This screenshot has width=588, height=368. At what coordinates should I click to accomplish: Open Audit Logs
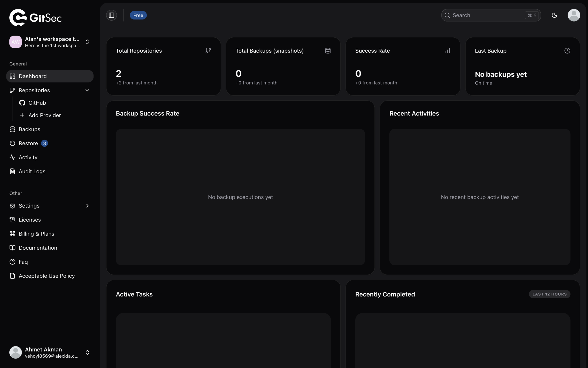click(32, 171)
